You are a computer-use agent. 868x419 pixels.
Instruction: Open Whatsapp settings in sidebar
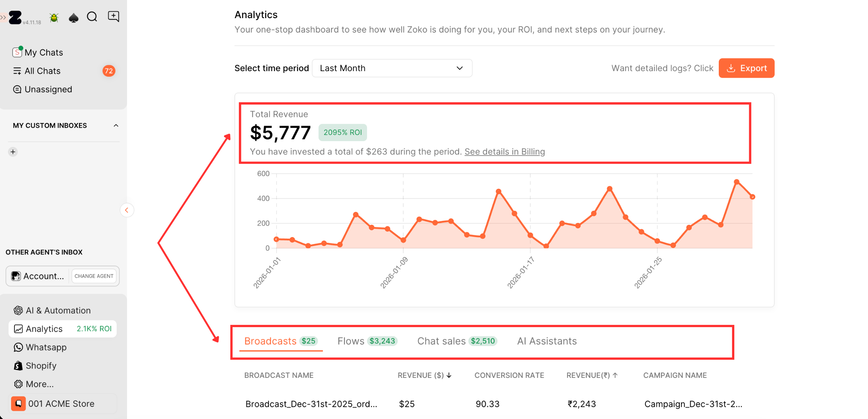(x=46, y=347)
